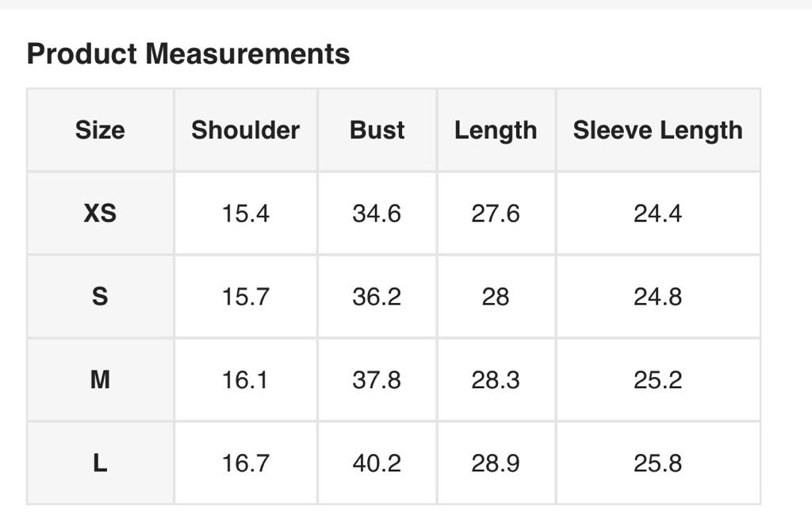Viewport: 812px width, 515px height.
Task: Select M sleeve length value 25.2
Action: [657, 380]
